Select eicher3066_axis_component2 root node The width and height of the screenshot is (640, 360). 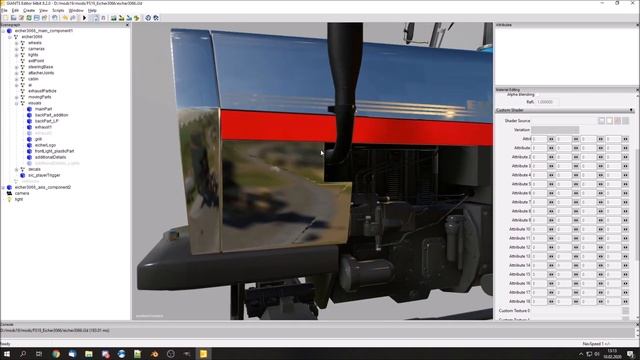pyautogui.click(x=43, y=187)
